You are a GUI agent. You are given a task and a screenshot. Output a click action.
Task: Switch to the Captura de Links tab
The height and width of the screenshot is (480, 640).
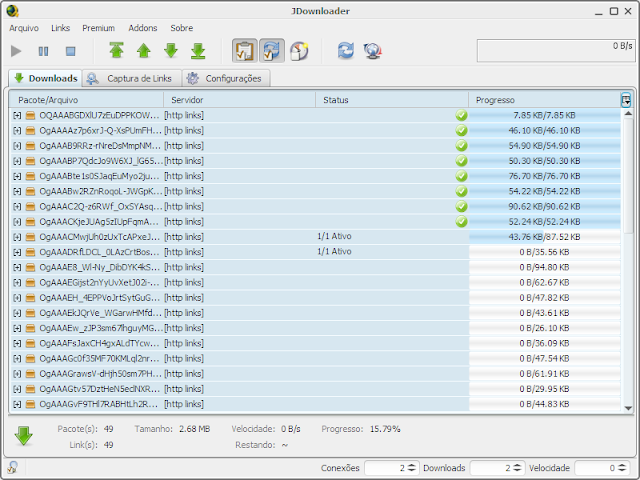pyautogui.click(x=132, y=78)
